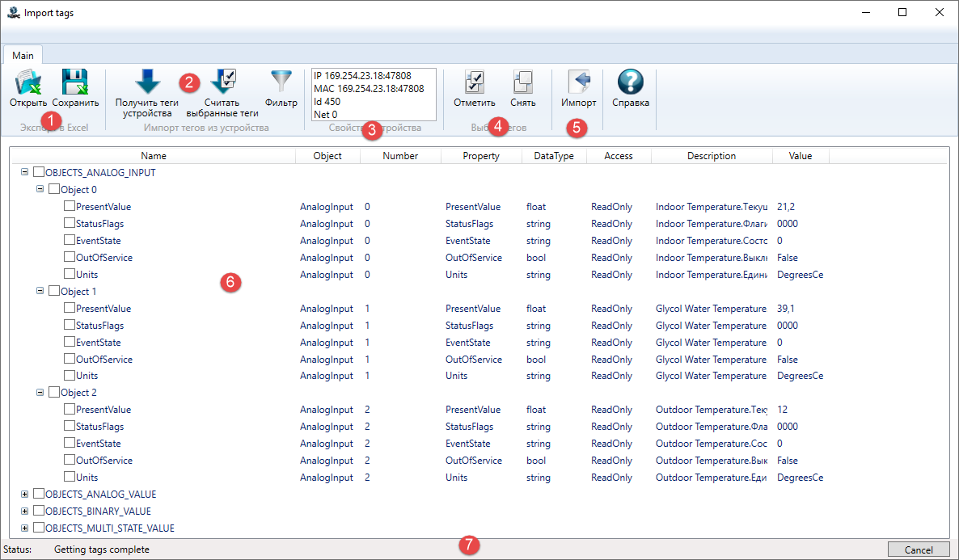This screenshot has width=959, height=560.
Task: Click Получить теги устройства arrow icon
Action: click(147, 82)
